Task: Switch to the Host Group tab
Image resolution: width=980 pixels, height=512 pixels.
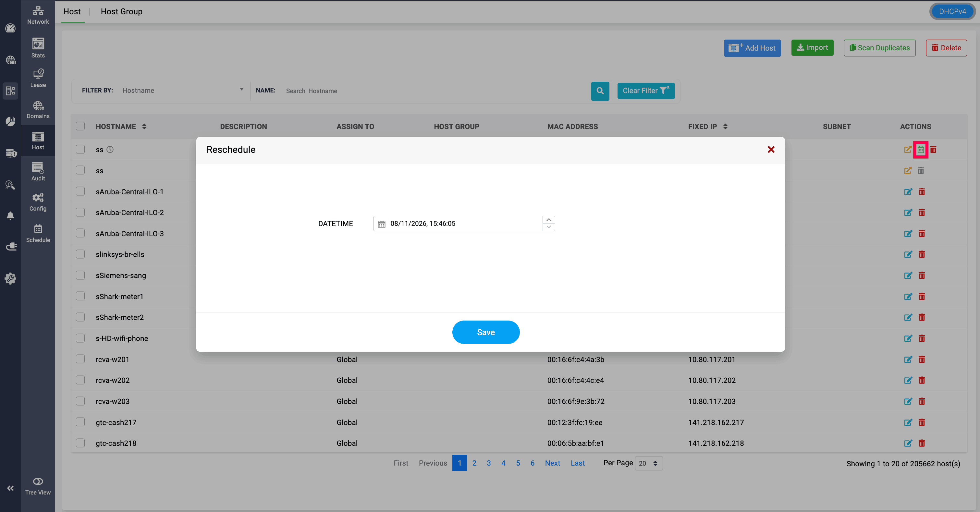Action: pos(122,11)
